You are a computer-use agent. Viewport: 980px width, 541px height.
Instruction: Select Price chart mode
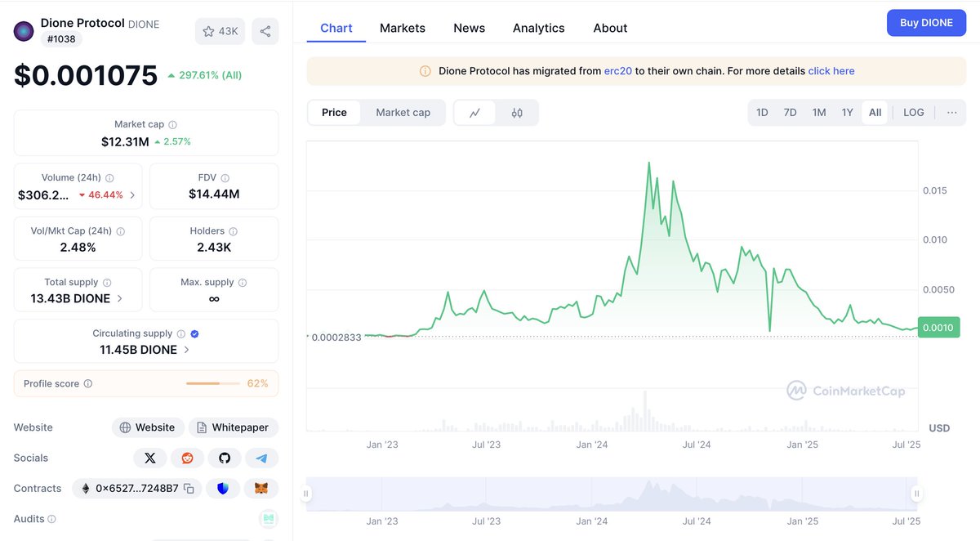click(x=334, y=113)
